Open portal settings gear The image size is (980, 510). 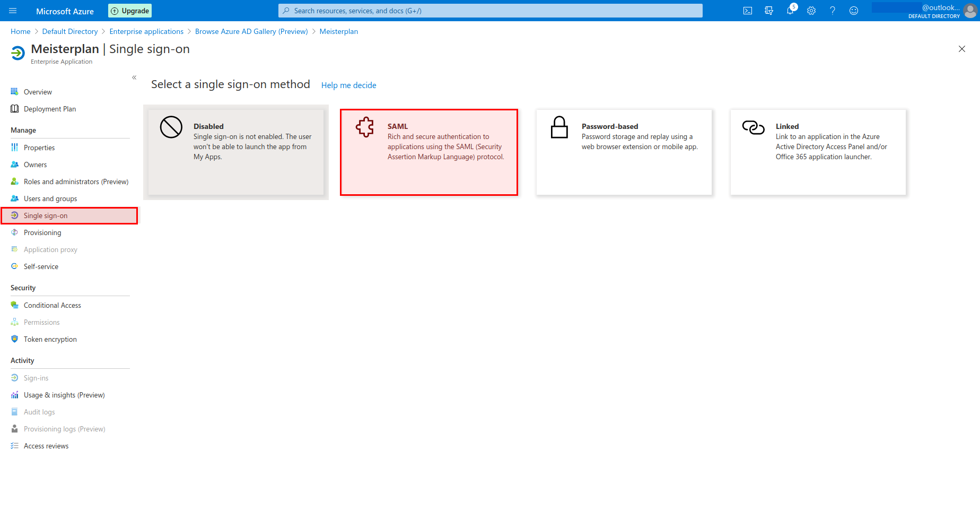[811, 11]
